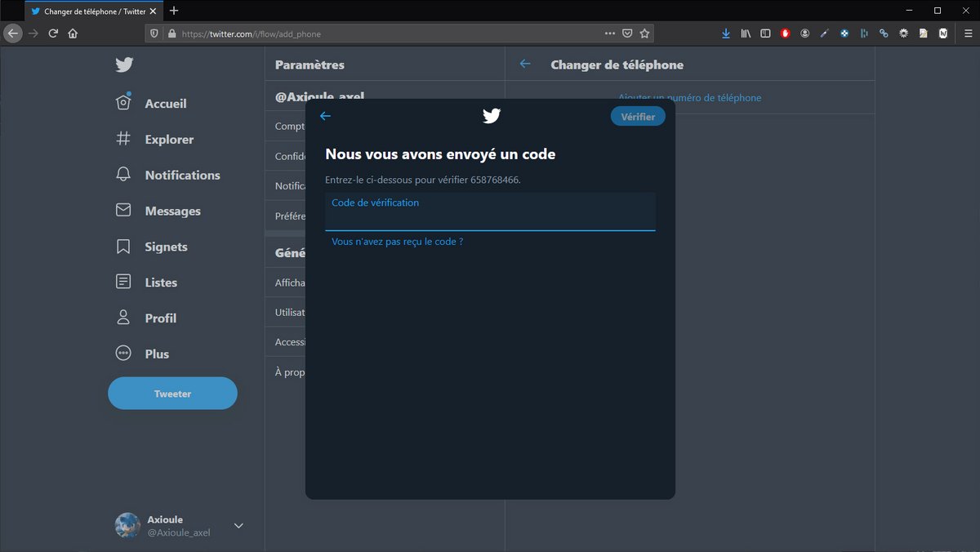Open the gear extension icon in toolbar

[x=904, y=33]
